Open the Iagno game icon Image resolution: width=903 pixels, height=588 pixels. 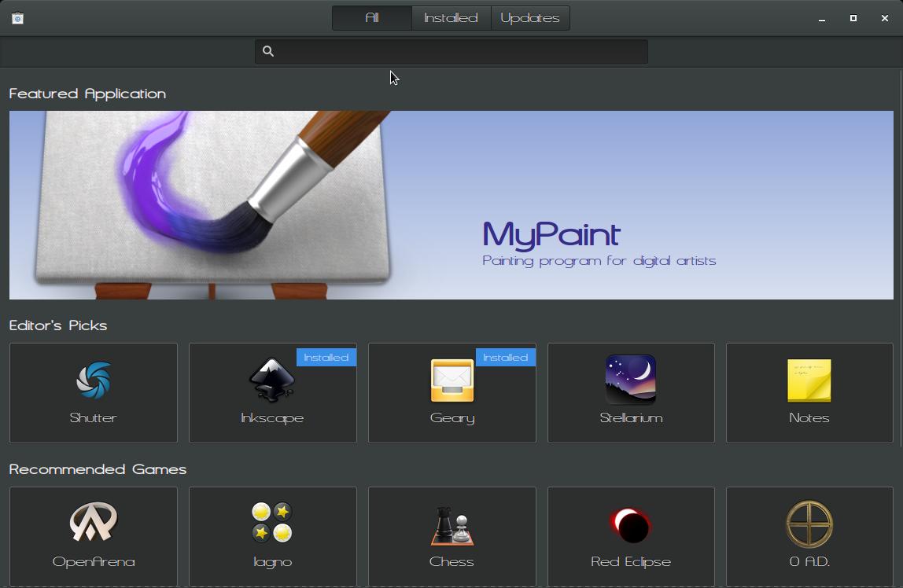tap(272, 524)
